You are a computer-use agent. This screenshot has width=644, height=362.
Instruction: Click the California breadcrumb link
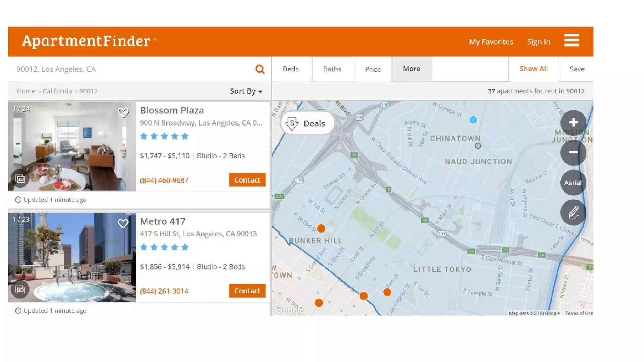(x=57, y=91)
